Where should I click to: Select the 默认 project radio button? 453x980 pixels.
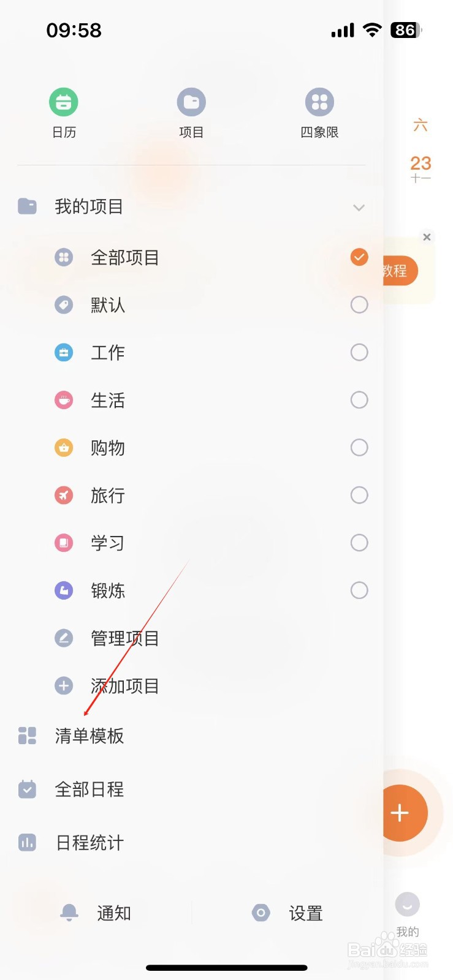359,305
